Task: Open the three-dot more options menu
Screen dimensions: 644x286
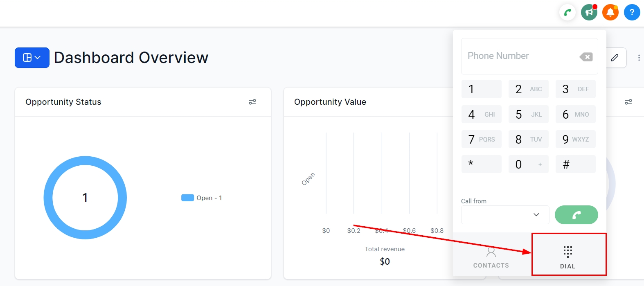Action: coord(639,58)
